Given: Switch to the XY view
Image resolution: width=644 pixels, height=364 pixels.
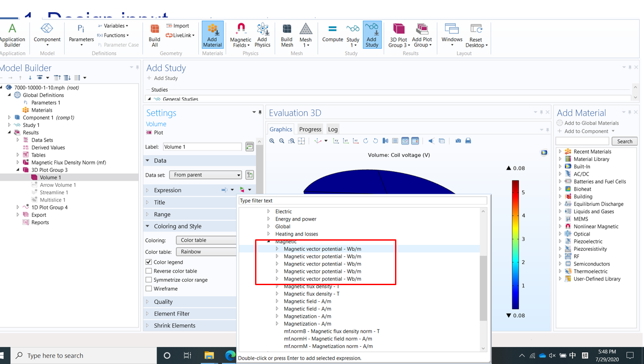Looking at the screenshot, I should tap(336, 141).
